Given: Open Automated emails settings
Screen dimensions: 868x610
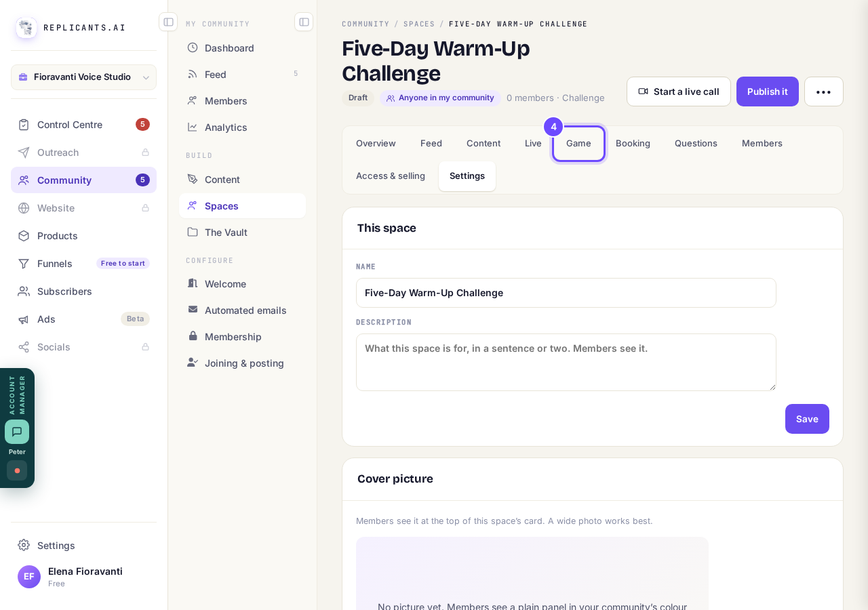Looking at the screenshot, I should pyautogui.click(x=242, y=310).
